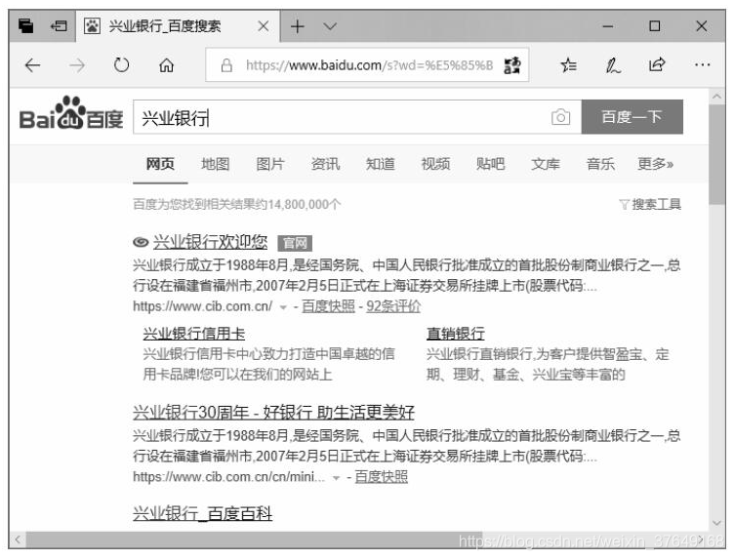Click the 百度一下 search button
Screen dimensions: 734x560
[x=632, y=116]
